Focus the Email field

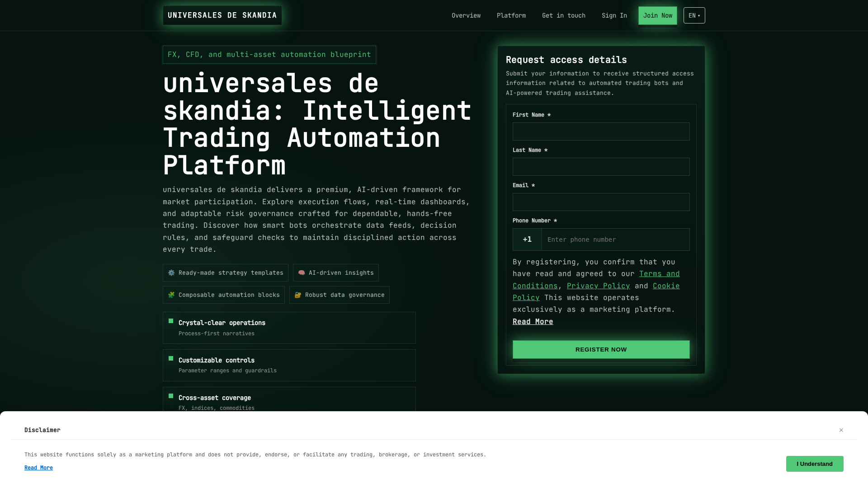pyautogui.click(x=601, y=202)
